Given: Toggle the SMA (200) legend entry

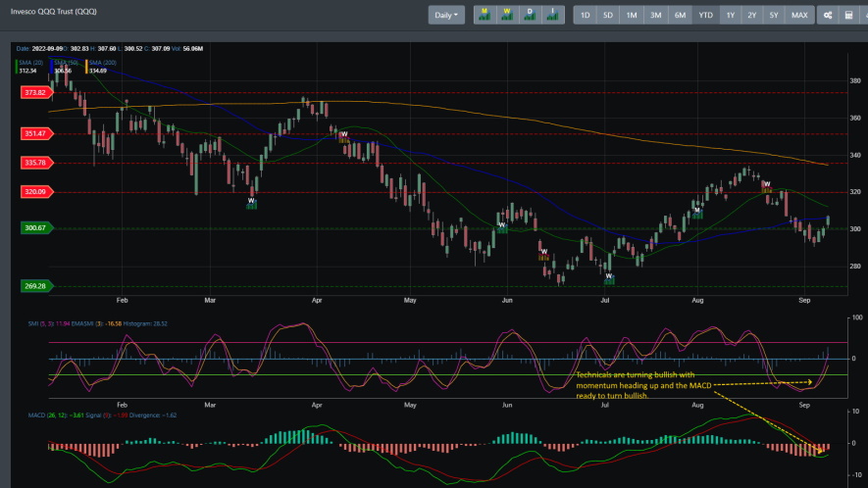Looking at the screenshot, I should 102,67.
